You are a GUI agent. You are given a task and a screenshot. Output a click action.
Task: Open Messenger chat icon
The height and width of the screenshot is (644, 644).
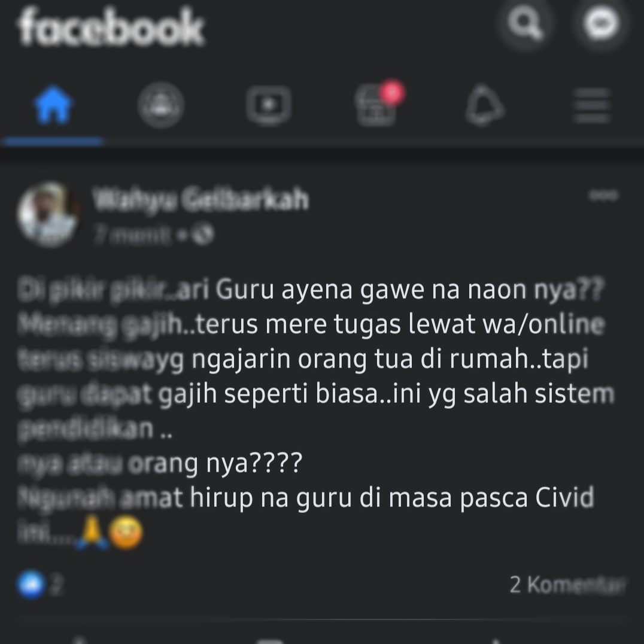[602, 23]
